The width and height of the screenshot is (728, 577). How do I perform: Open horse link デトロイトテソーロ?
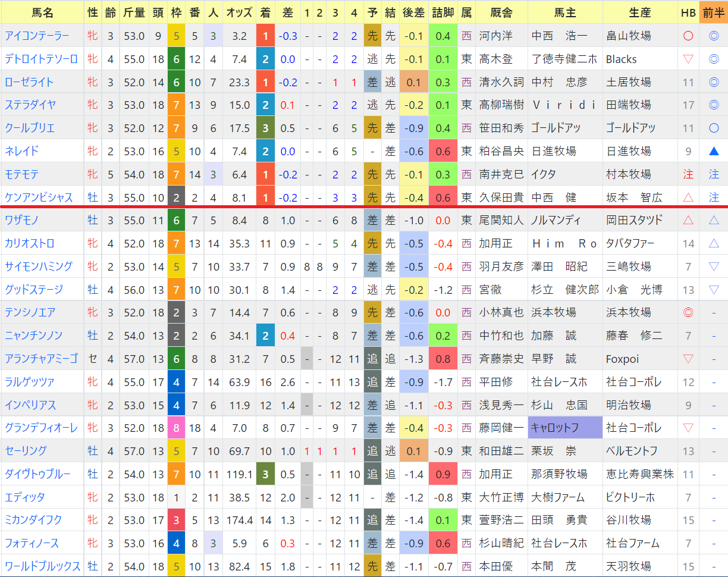point(42,59)
